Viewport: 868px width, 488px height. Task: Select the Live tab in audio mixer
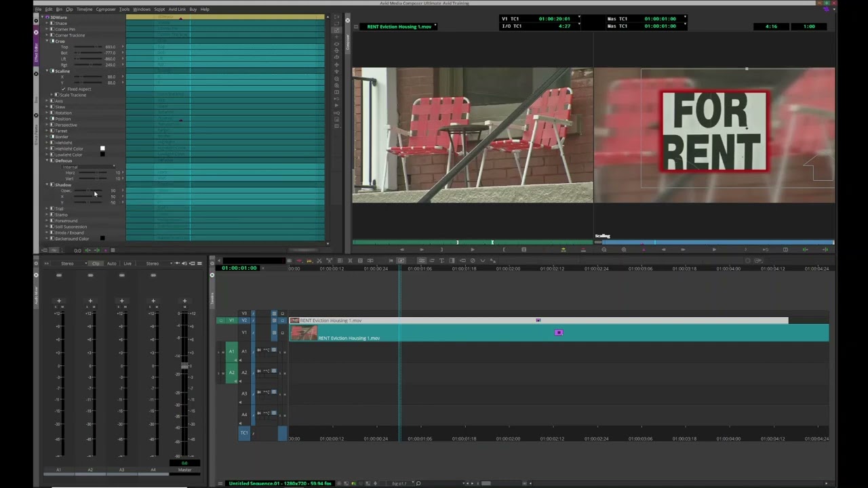[127, 263]
